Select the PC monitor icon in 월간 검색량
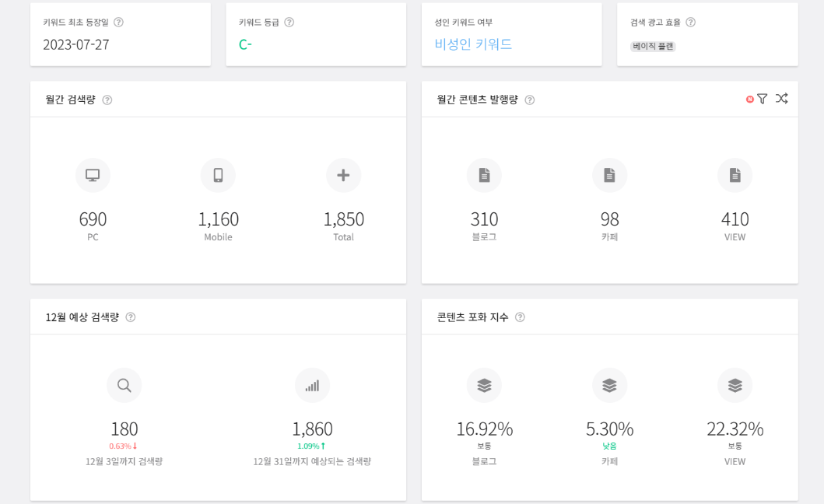The height and width of the screenshot is (504, 824). tap(93, 175)
